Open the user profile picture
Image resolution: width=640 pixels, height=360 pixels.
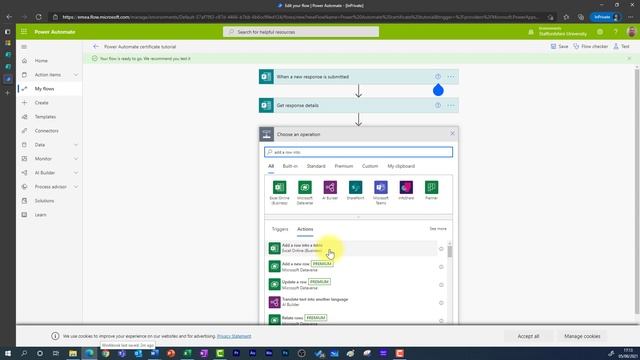point(631,31)
